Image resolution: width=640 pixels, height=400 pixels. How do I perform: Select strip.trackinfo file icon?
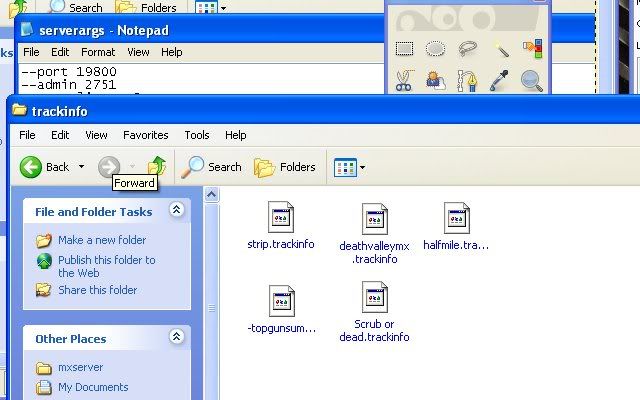[x=281, y=217]
